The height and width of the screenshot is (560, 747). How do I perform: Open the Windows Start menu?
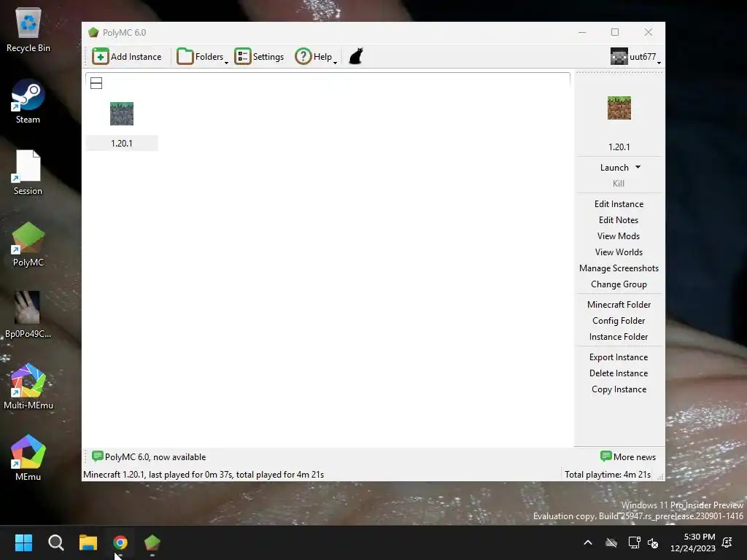point(23,542)
